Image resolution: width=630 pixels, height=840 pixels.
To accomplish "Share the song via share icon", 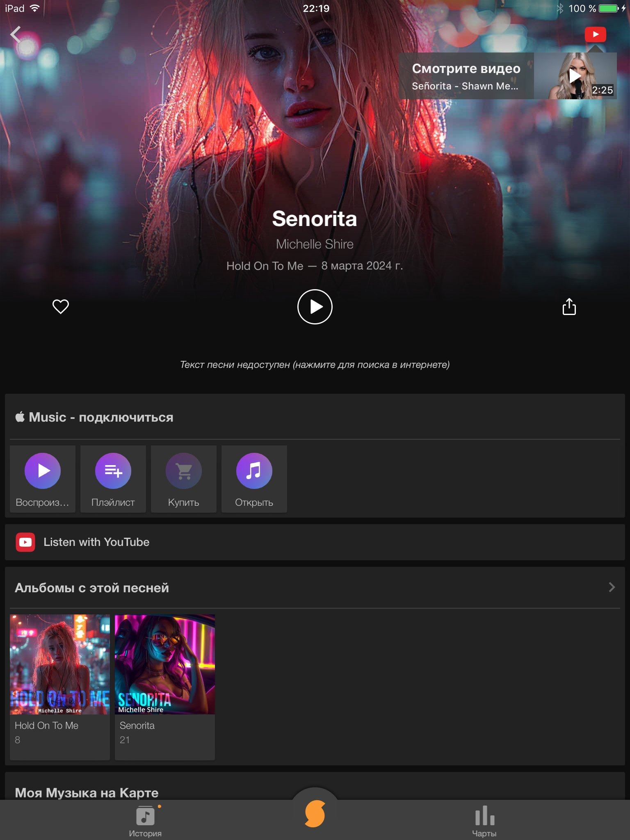I will tap(569, 306).
